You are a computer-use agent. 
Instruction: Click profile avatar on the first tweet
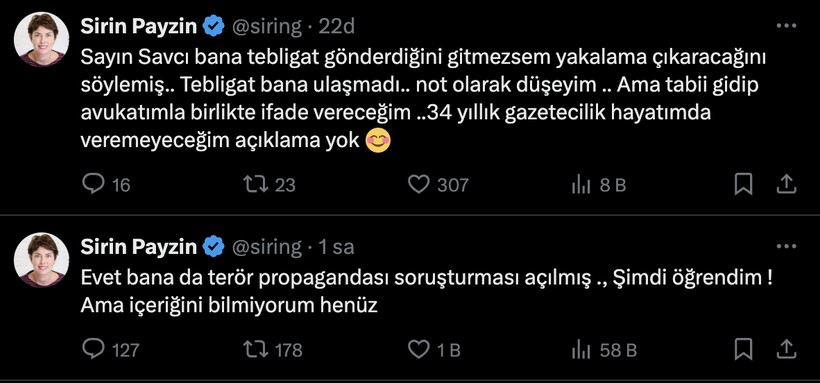click(41, 39)
